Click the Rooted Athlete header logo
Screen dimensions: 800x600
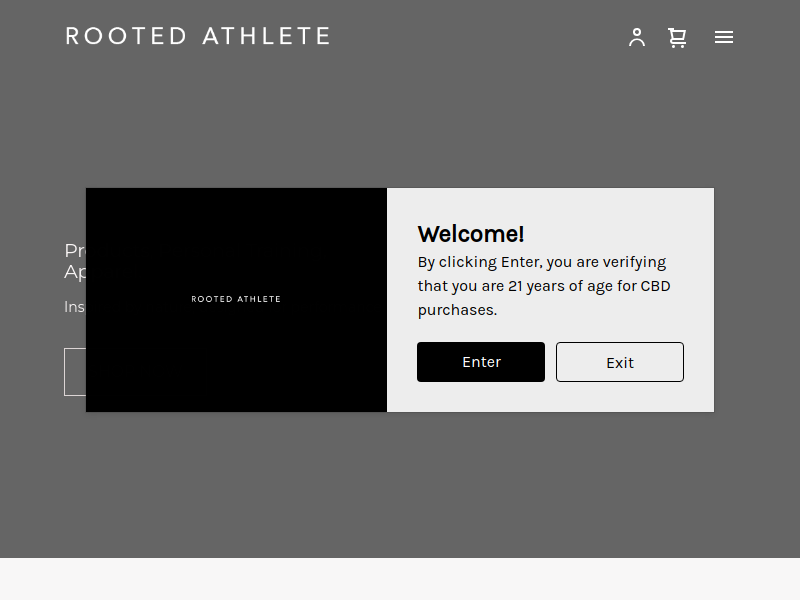coord(198,36)
